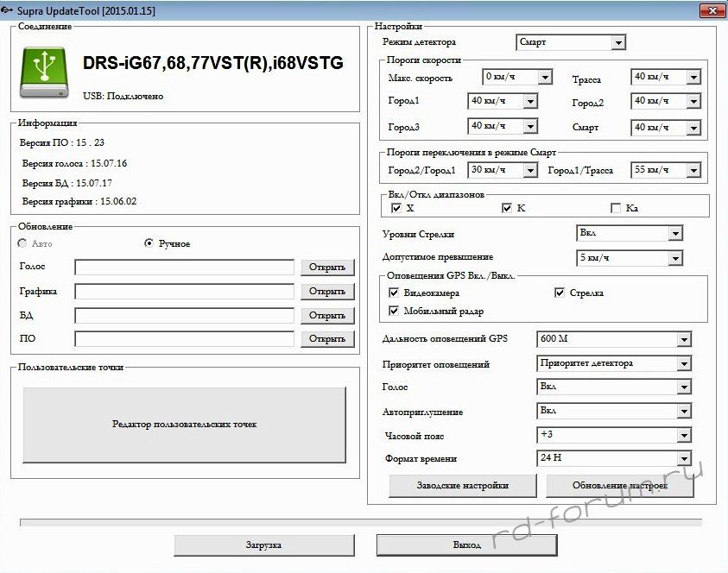Toggle Видеокамера GPS alert checkbox
Viewport: 728px width, 573px height.
(x=394, y=293)
